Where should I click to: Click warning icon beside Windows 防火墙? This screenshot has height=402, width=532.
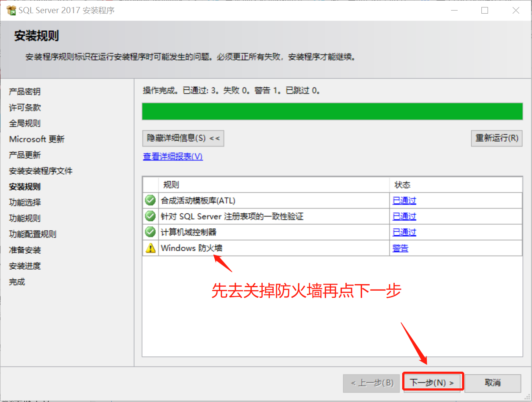[x=150, y=248]
